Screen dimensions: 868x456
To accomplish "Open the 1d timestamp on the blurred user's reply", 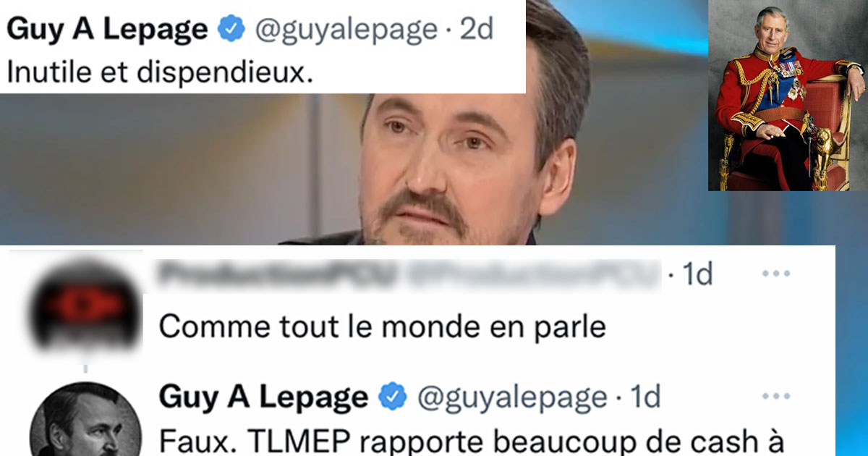I will click(x=696, y=275).
